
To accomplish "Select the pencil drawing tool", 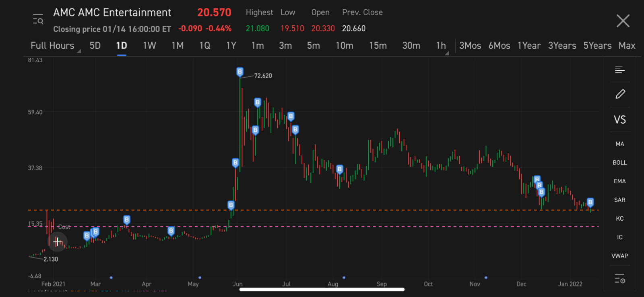I will pos(620,94).
